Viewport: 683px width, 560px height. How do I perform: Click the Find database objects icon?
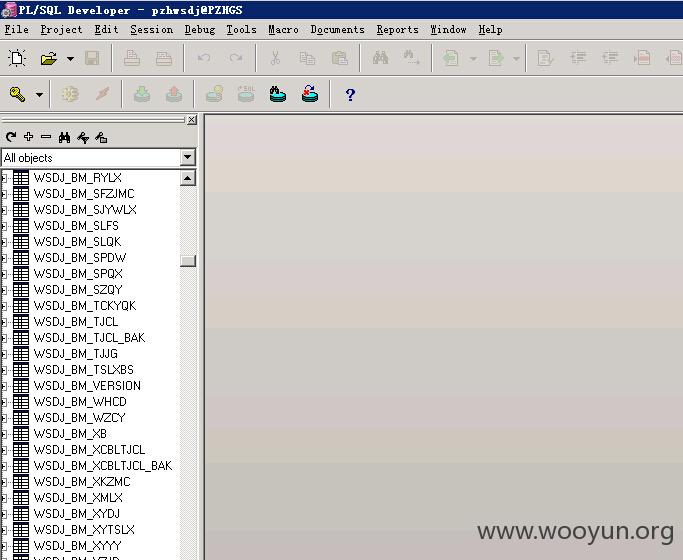(277, 94)
